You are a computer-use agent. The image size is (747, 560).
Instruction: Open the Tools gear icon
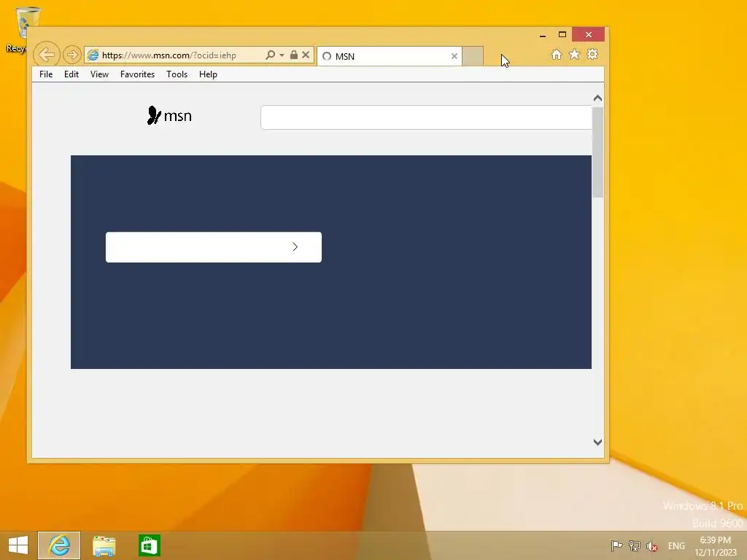coord(592,55)
